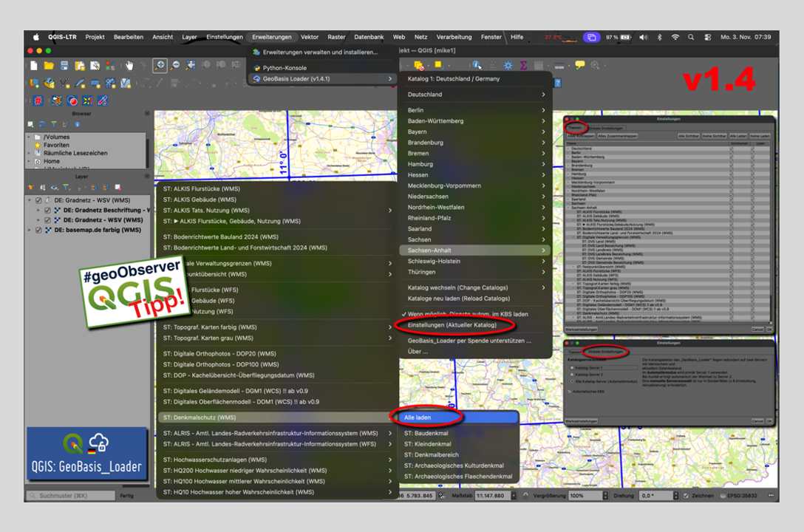Click Einstellungen (Aktueller Katalog) entry
804x532 pixels.
(452, 325)
